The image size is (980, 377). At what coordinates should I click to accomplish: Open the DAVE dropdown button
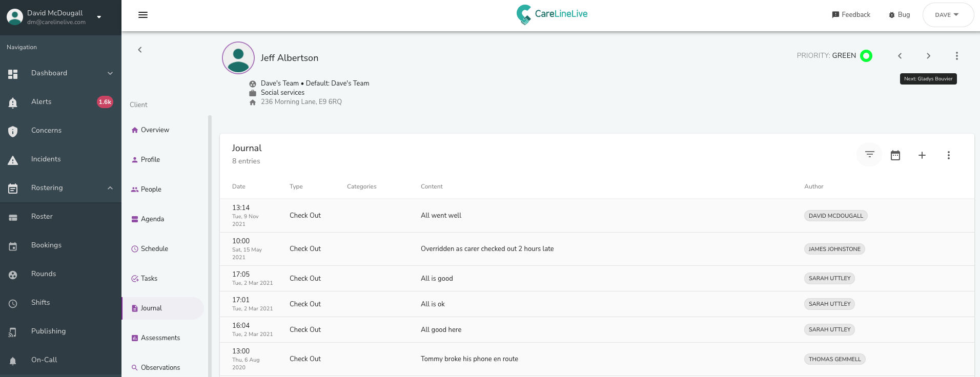click(x=948, y=15)
